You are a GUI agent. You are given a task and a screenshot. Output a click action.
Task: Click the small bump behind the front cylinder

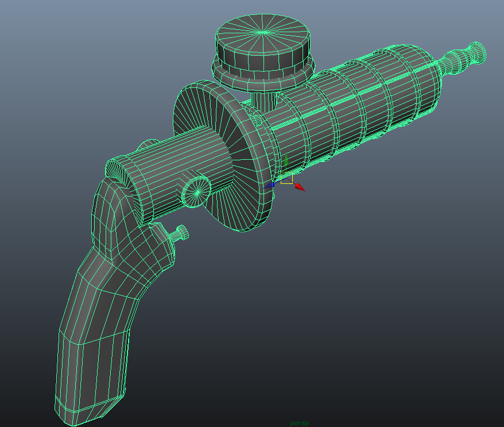[149, 144]
